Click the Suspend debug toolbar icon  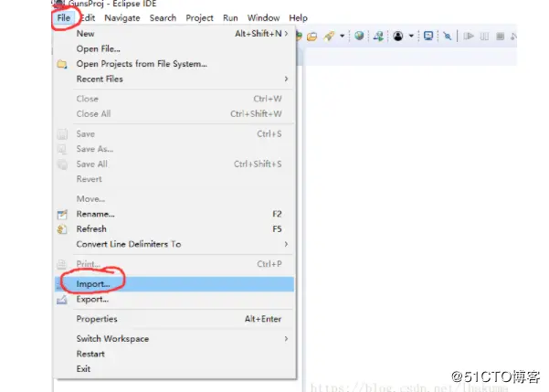(x=484, y=36)
